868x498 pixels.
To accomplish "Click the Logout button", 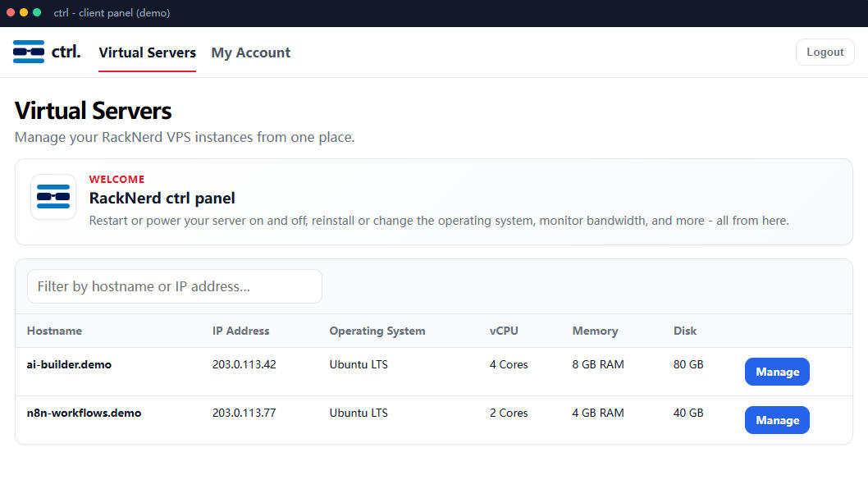I will 825,52.
